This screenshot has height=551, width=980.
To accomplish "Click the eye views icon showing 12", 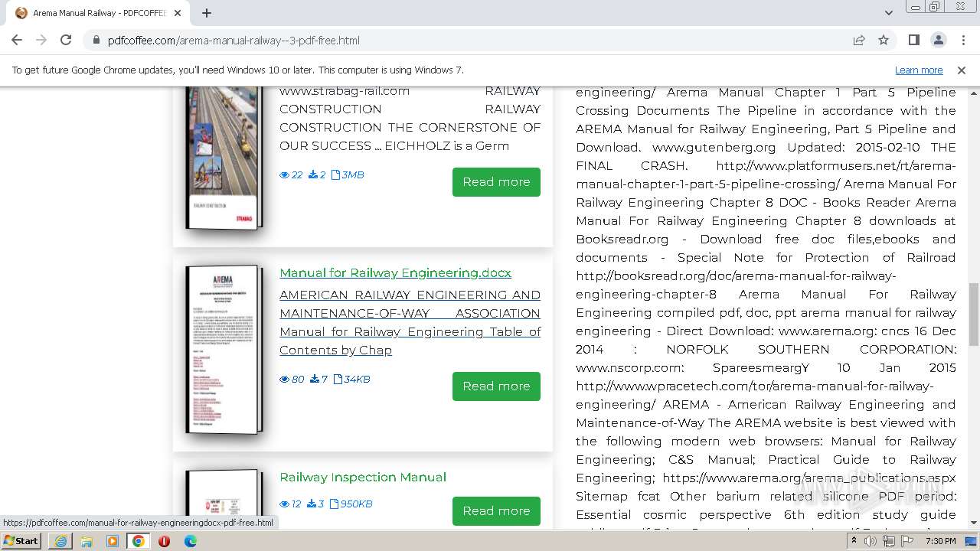I will click(284, 504).
